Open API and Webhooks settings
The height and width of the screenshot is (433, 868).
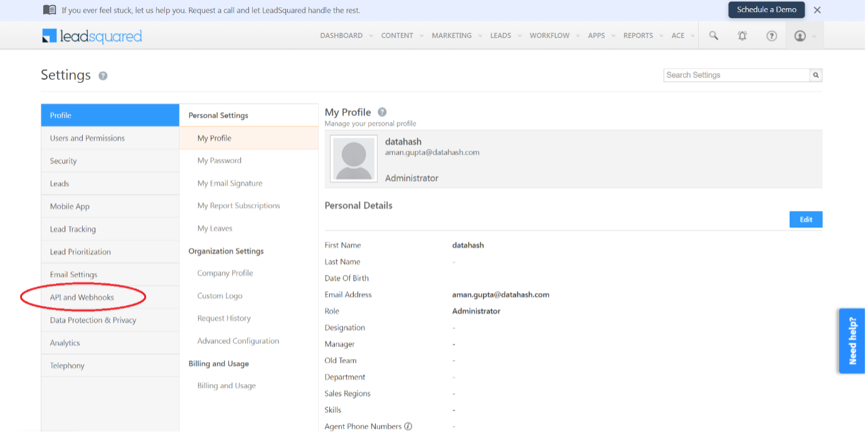(82, 297)
